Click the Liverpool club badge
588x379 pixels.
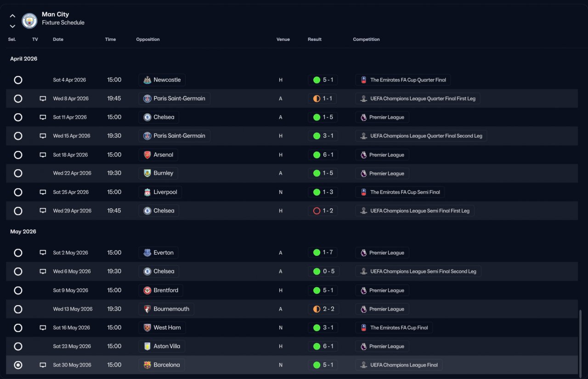coord(147,192)
